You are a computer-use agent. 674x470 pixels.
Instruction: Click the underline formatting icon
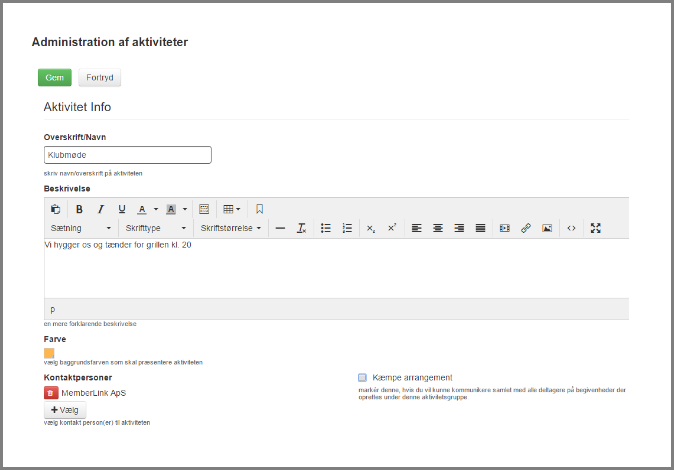tap(122, 209)
